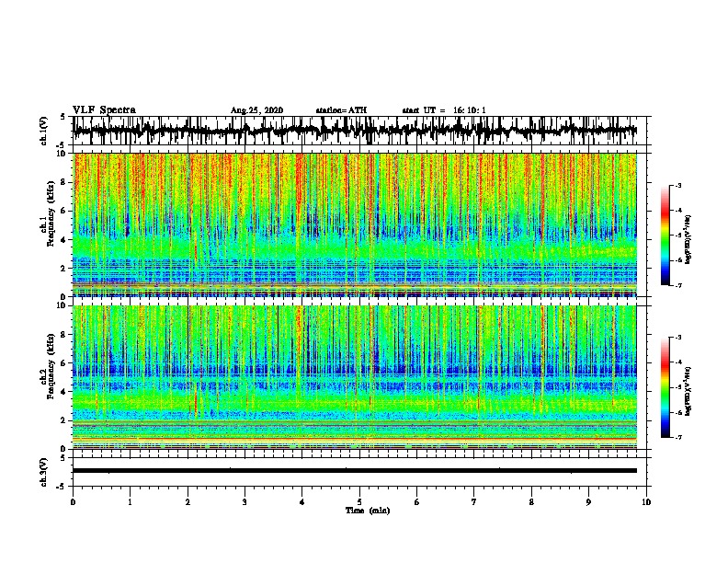Click the "-7" label on ch.1 color scale
This screenshot has width=728, height=563.
click(678, 285)
